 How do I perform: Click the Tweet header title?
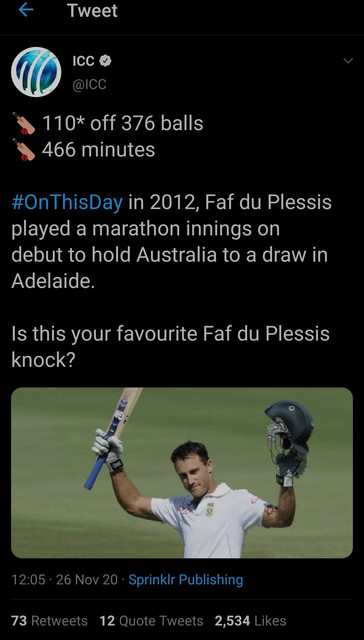click(x=93, y=11)
